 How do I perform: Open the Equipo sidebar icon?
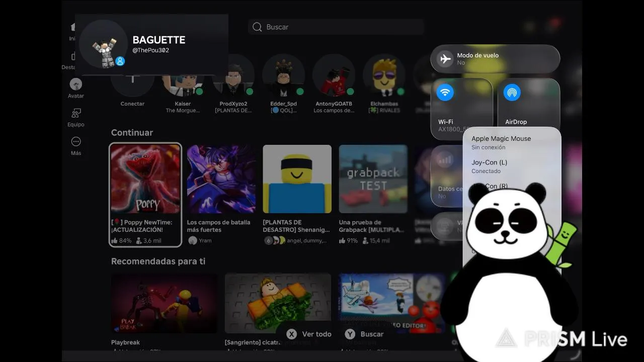[x=76, y=113]
